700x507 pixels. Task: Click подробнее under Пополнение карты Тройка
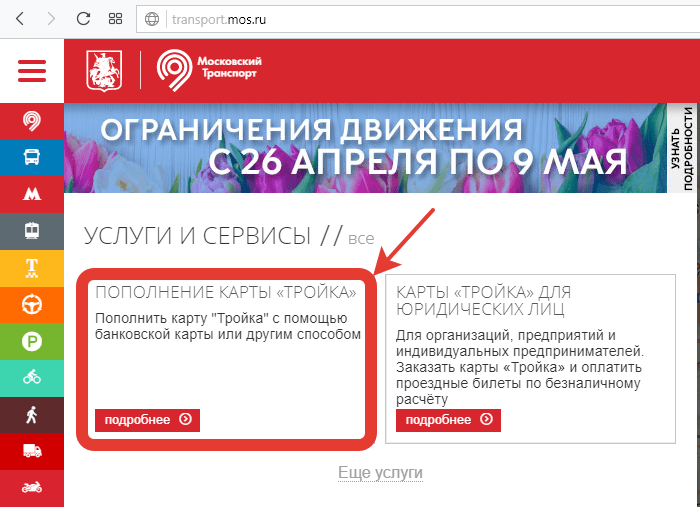click(147, 420)
